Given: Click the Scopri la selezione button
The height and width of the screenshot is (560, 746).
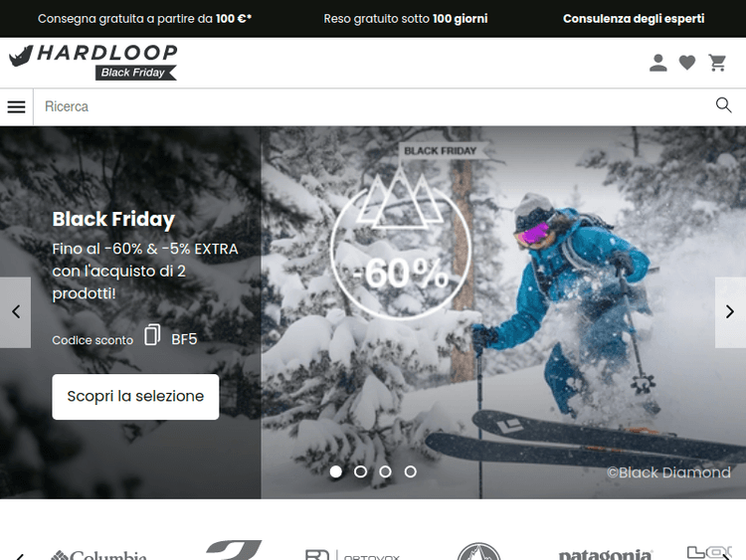Looking at the screenshot, I should tap(135, 397).
